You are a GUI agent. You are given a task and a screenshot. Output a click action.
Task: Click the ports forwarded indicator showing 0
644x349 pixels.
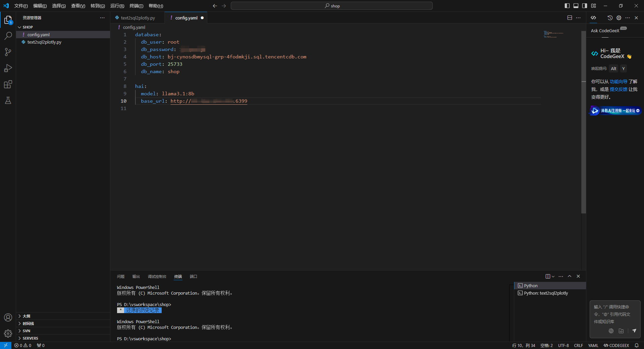[x=41, y=345]
